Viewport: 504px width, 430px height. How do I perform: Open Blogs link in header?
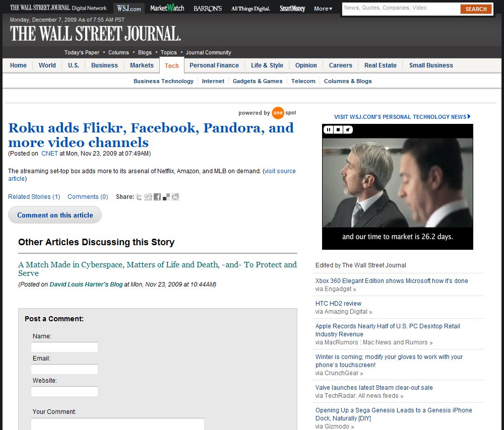pyautogui.click(x=145, y=52)
